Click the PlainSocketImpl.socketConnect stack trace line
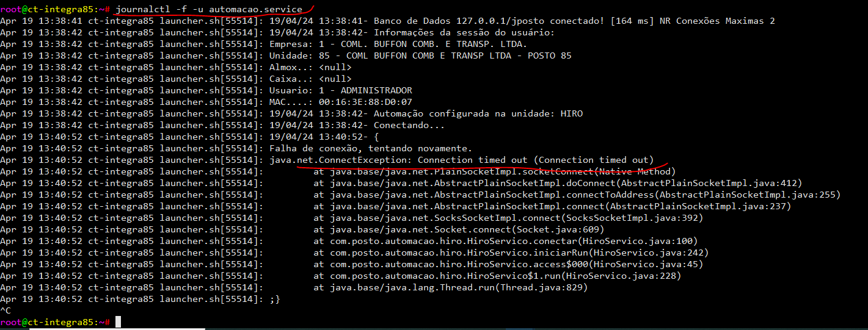 click(x=495, y=171)
